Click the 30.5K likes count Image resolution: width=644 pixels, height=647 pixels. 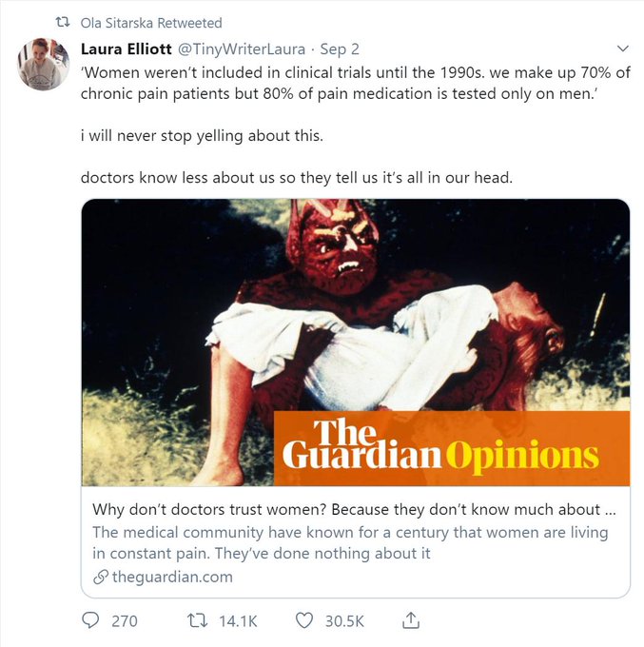344,620
